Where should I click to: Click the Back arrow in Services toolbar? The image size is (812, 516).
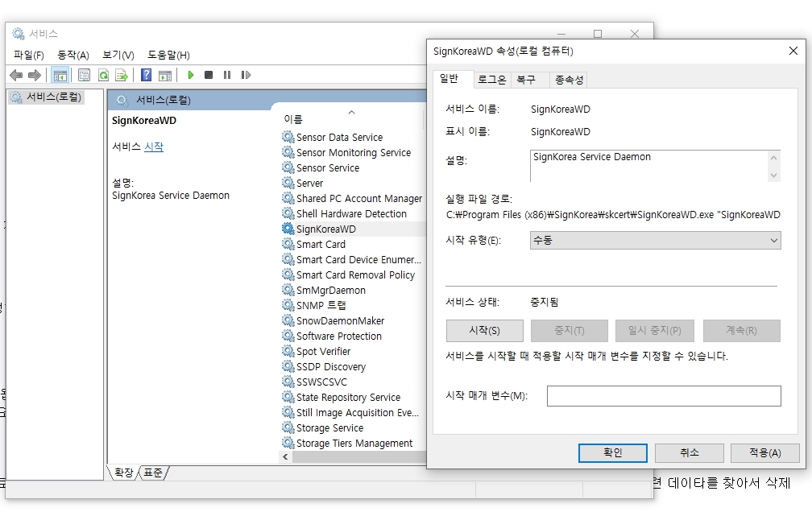(16, 75)
